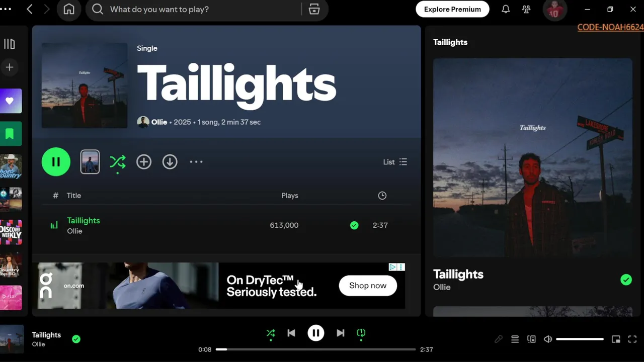
Task: Go back with the left arrow
Action: point(30,9)
